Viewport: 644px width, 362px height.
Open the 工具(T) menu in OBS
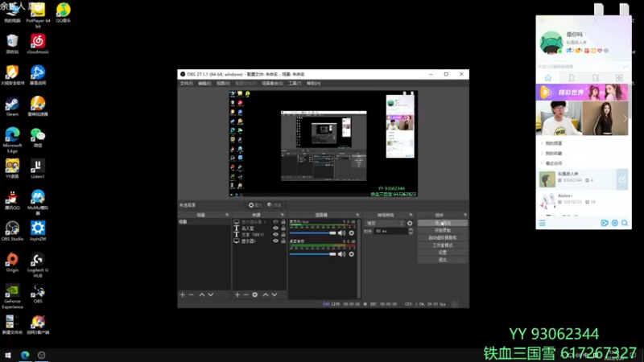pos(295,84)
